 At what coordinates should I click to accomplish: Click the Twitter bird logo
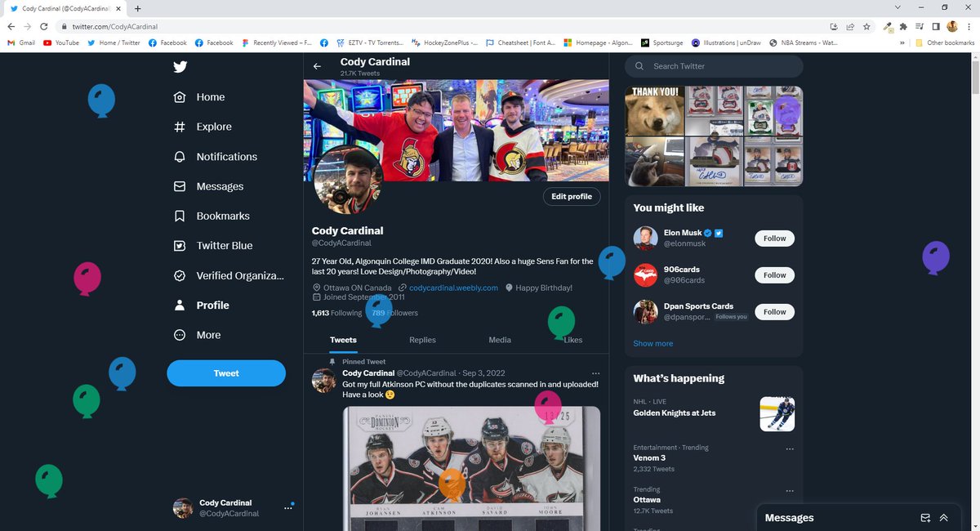(x=180, y=67)
